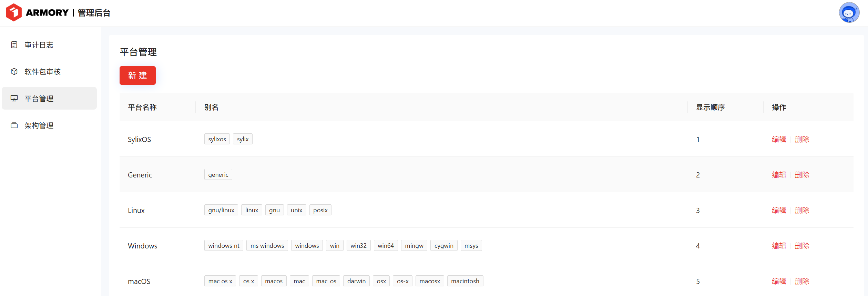Open the user avatar in top right
This screenshot has width=868, height=296.
(849, 13)
